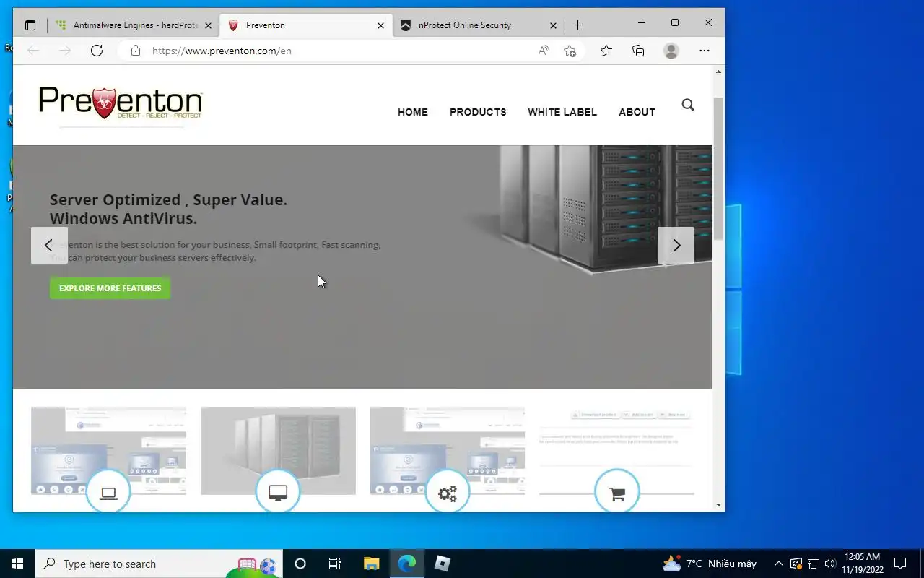Close the Antimalware Engines tab
The height and width of the screenshot is (578, 924).
(x=208, y=25)
